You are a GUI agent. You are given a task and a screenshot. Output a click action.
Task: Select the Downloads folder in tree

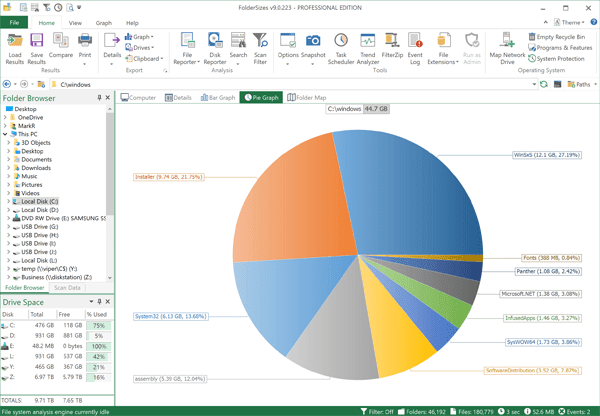pyautogui.click(x=36, y=168)
